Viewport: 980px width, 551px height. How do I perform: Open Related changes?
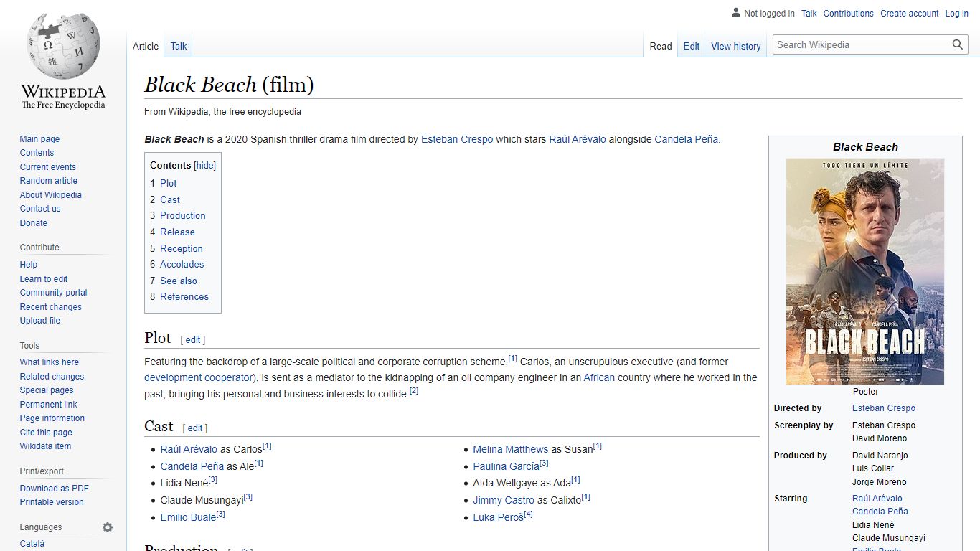52,377
